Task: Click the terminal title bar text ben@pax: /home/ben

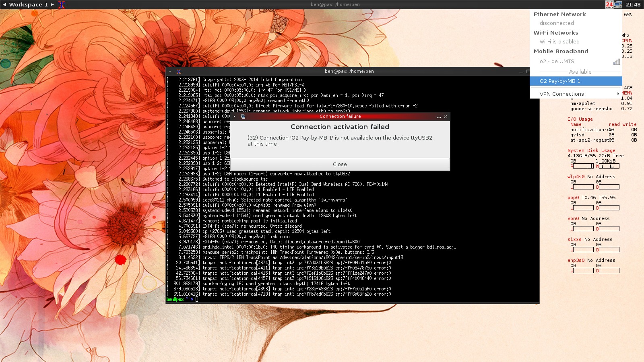Action: pos(349,71)
